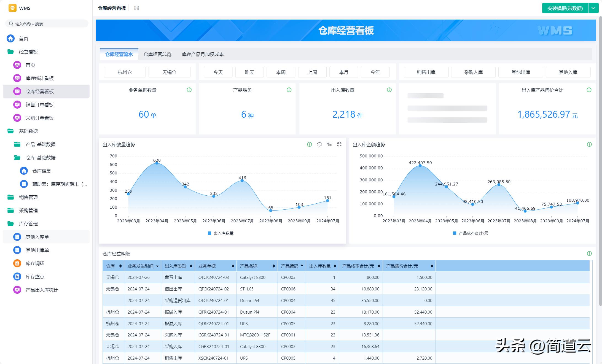Image resolution: width=602 pixels, height=364 pixels.
Task: Open 库存调拨 in the sidebar
Action: [35, 263]
